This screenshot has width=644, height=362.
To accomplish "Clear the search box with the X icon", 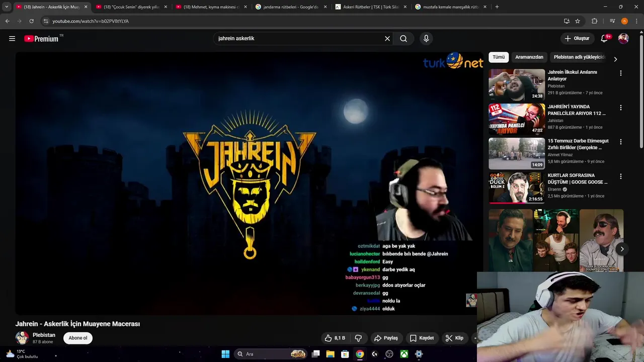I will (387, 39).
